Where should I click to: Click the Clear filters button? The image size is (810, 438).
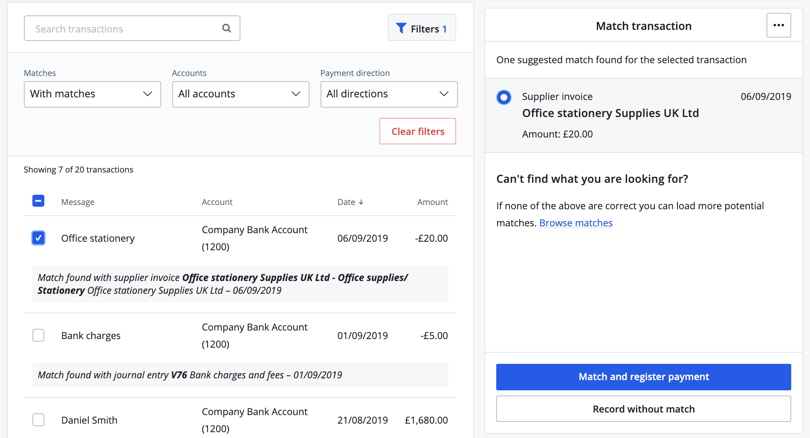(417, 131)
